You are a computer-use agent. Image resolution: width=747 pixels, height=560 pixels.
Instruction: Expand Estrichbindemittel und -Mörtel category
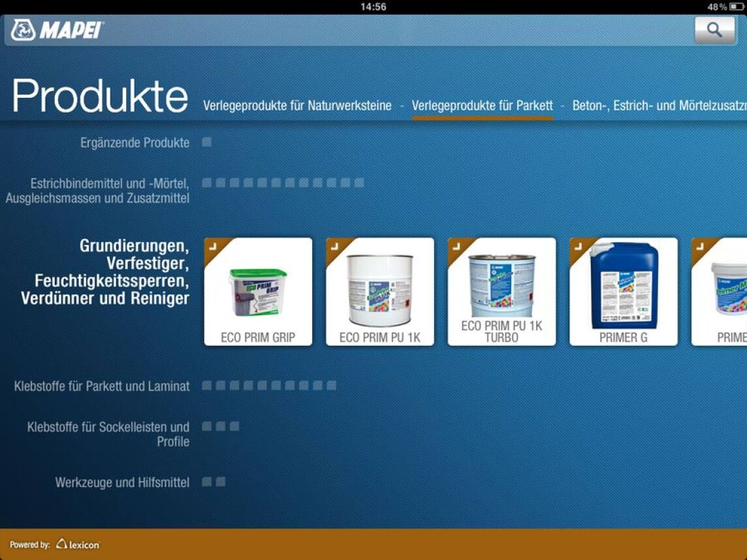tap(98, 191)
